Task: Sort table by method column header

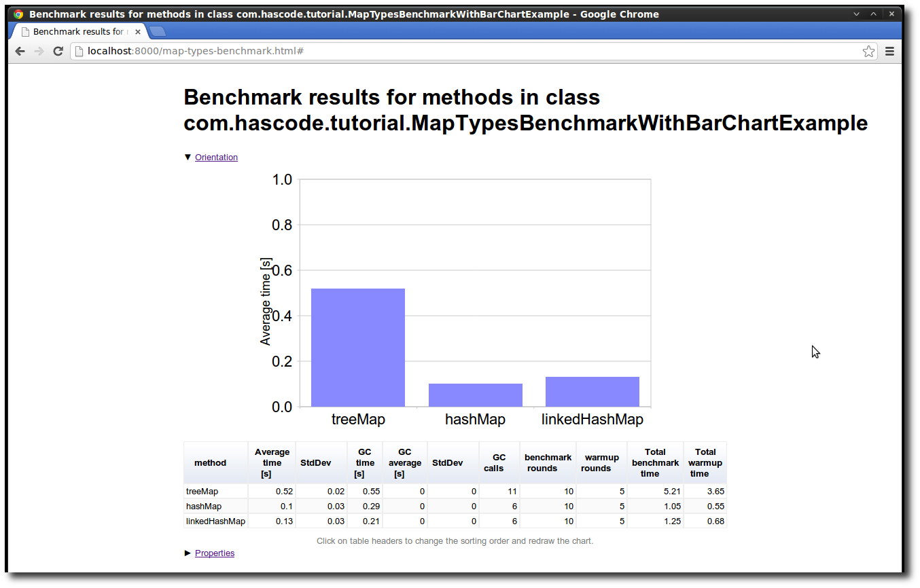Action: pyautogui.click(x=211, y=463)
